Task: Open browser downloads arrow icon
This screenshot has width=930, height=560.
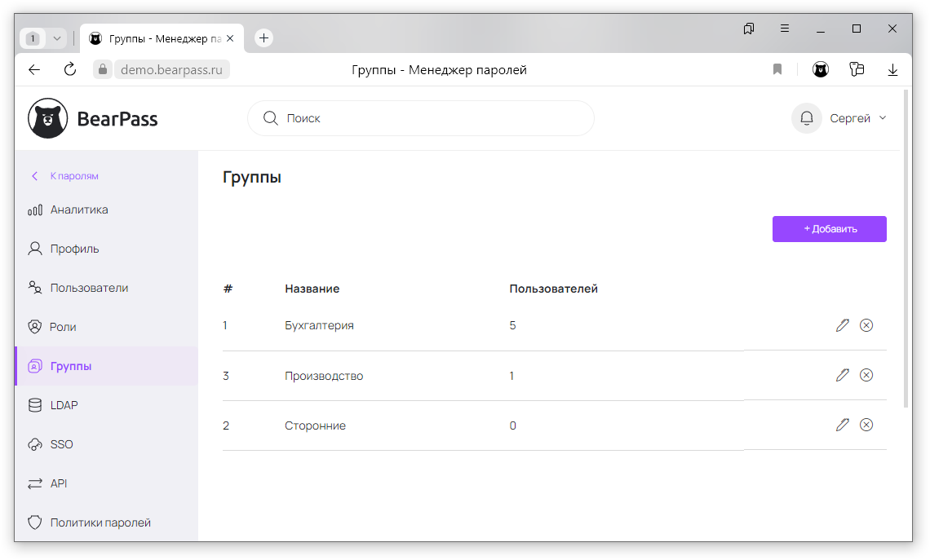Action: pos(893,70)
